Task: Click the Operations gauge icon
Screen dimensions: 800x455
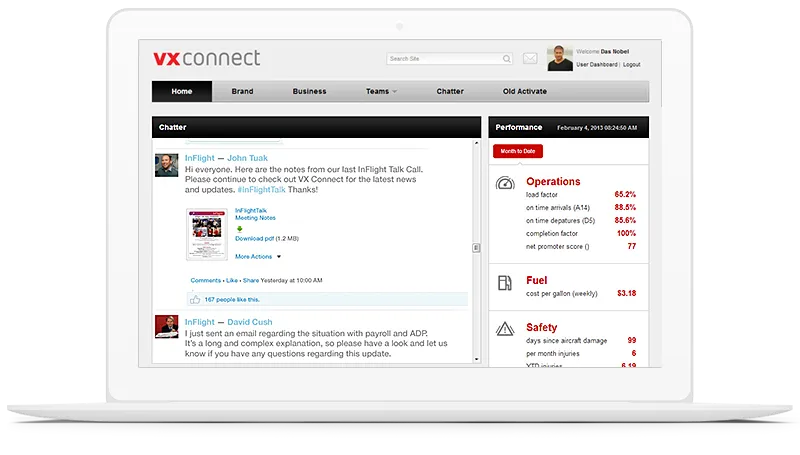Action: (505, 183)
